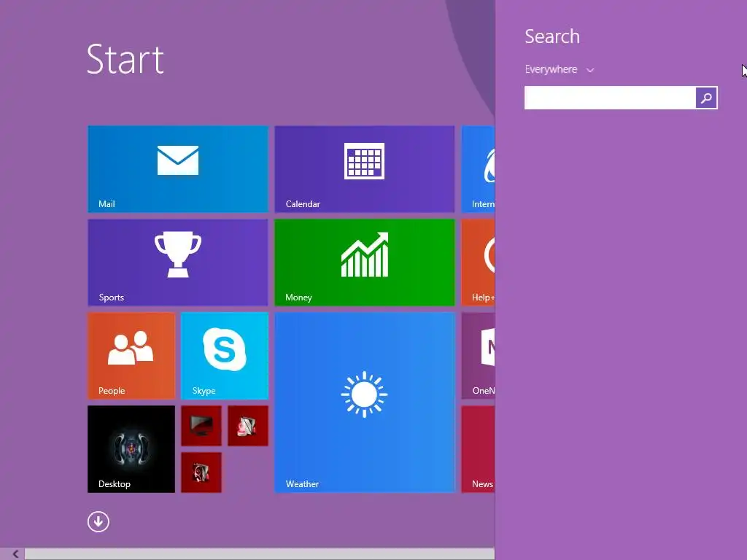Open the Calendar tile
This screenshot has width=747, height=560.
[x=365, y=169]
